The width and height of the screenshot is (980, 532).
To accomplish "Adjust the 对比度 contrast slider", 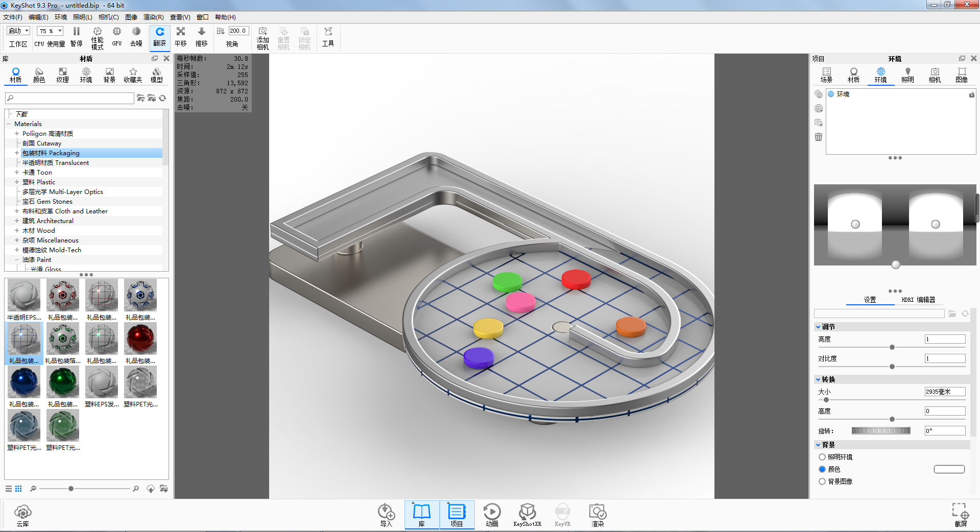I will pyautogui.click(x=892, y=367).
